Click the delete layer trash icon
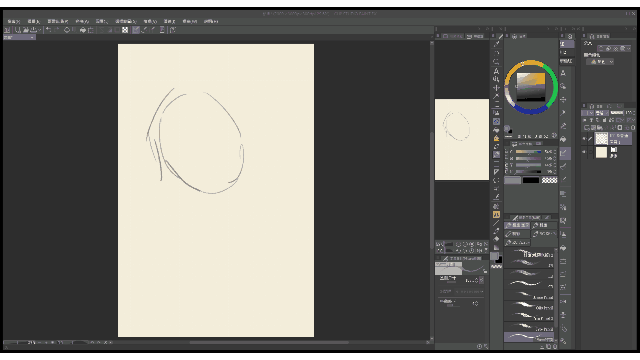640x360 pixels. pos(633,127)
